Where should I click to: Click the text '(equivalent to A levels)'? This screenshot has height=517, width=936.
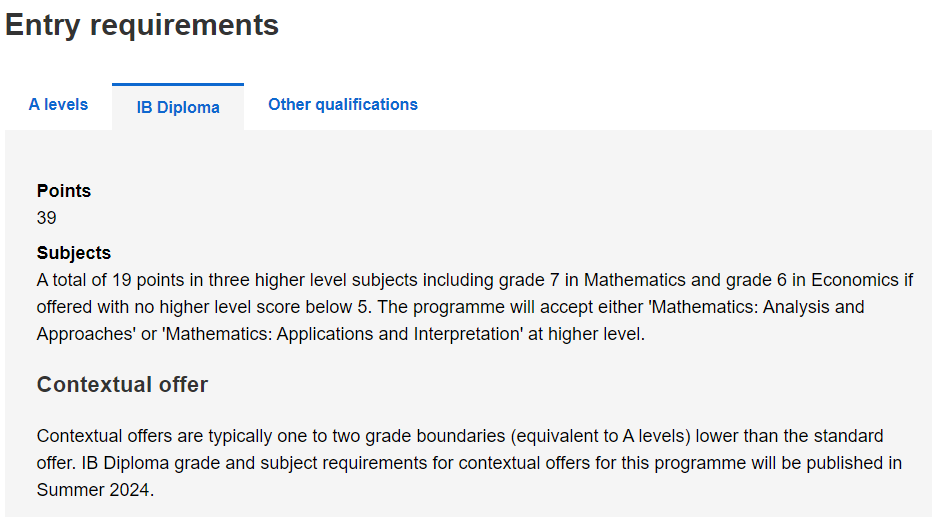click(600, 436)
